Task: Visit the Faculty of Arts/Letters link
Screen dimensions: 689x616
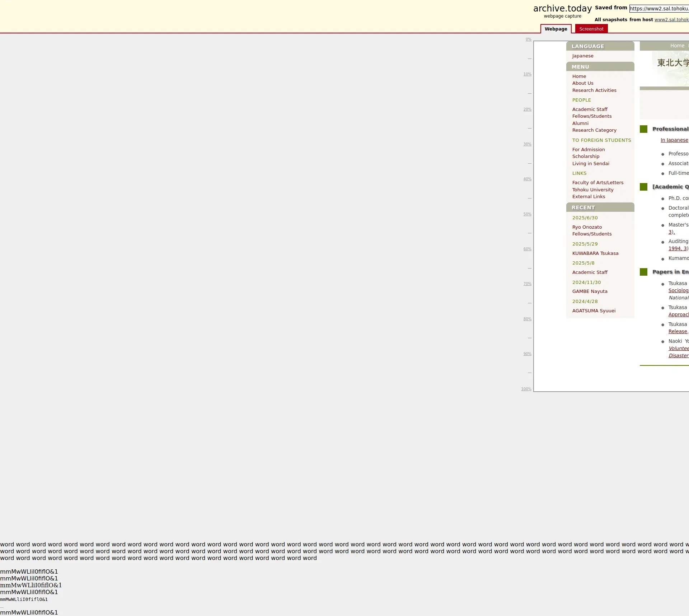Action: tap(597, 183)
